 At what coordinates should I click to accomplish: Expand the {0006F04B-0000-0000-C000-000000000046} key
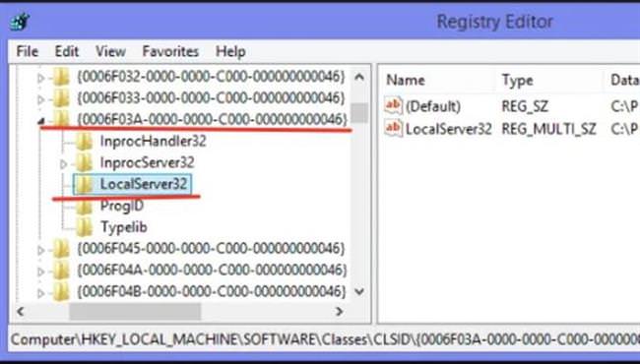point(40,292)
